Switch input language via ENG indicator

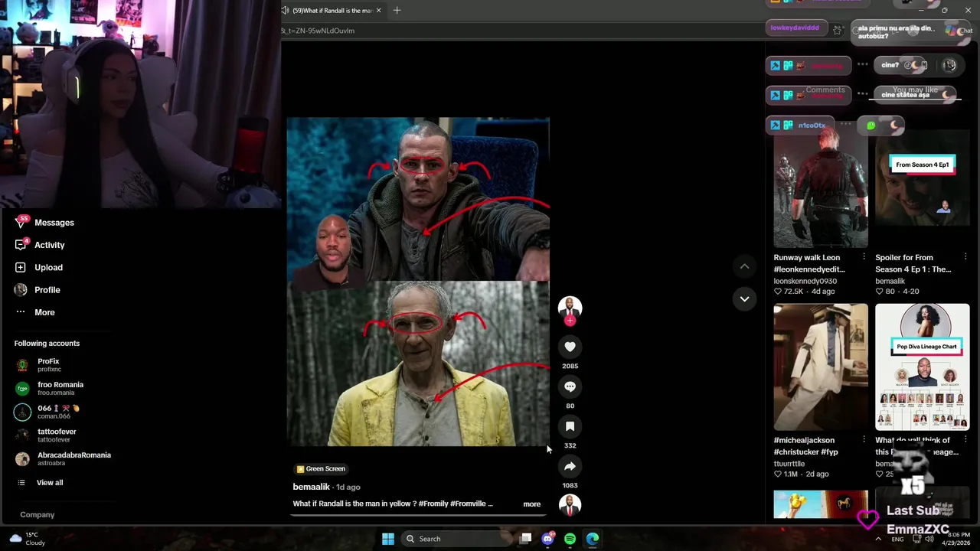tap(898, 539)
